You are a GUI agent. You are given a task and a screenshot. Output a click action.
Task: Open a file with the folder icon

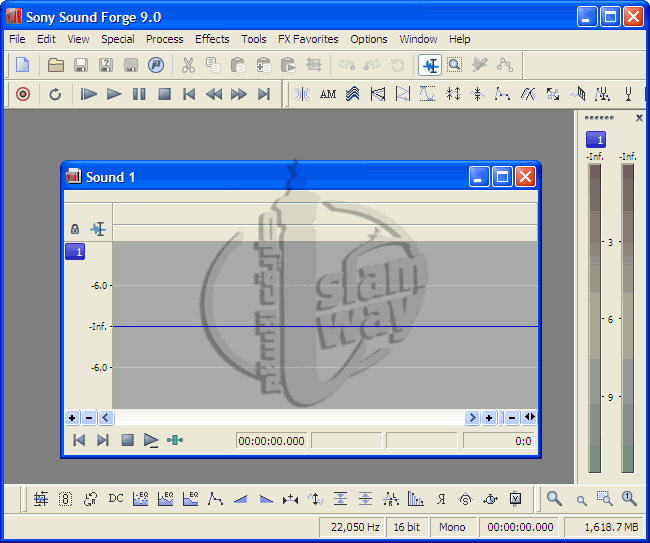point(56,65)
